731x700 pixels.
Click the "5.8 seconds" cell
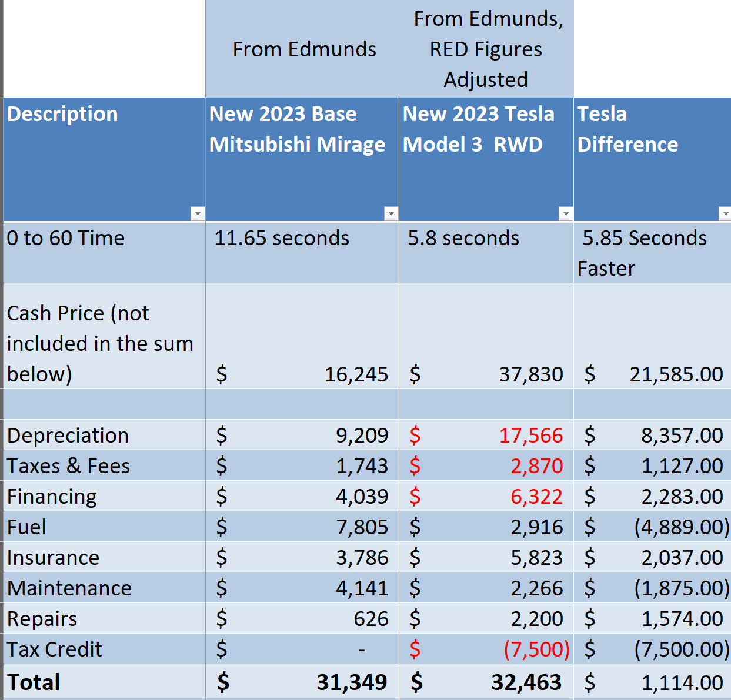tap(486, 253)
